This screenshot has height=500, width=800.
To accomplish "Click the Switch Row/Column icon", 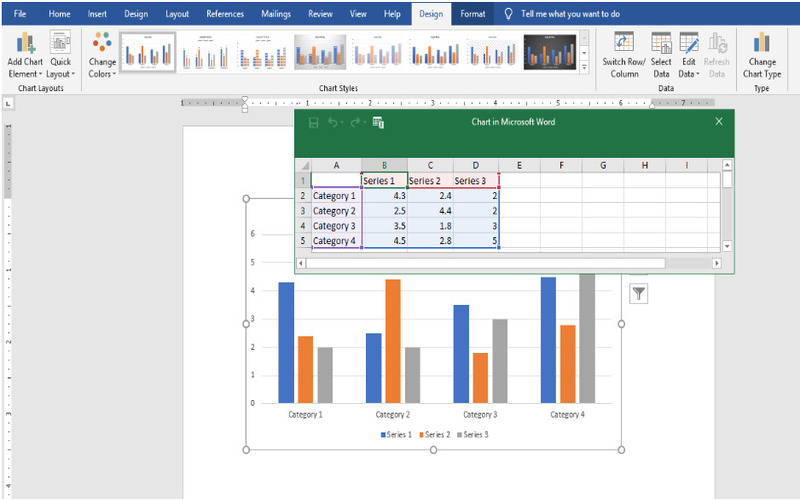I will tap(624, 43).
